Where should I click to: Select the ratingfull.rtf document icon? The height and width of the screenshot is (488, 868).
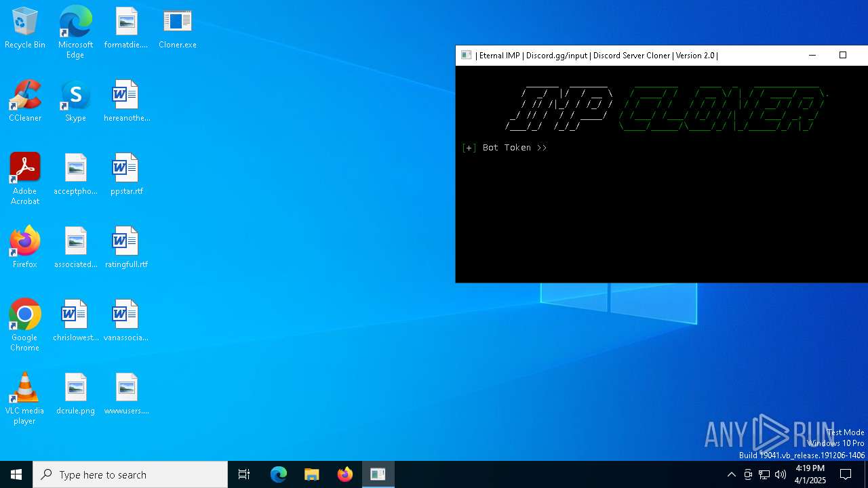[x=126, y=248]
